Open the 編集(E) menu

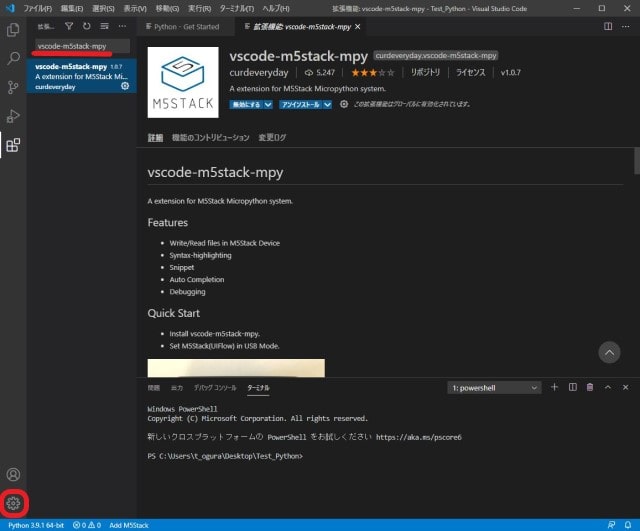pos(72,8)
